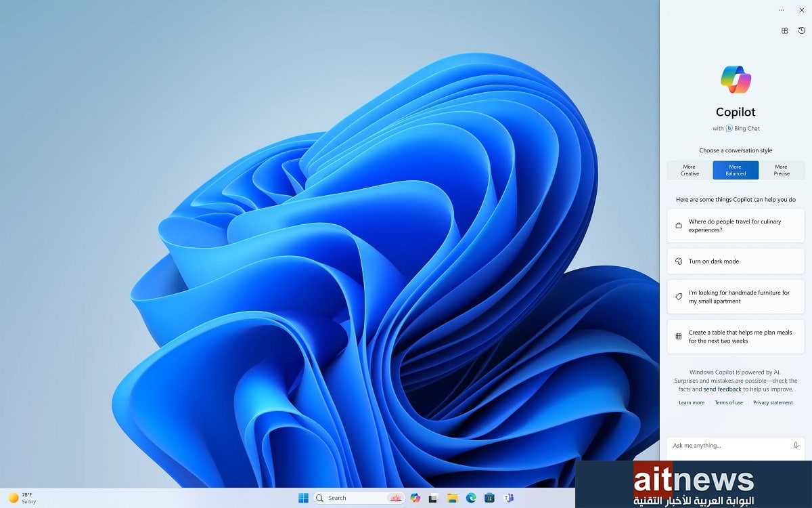This screenshot has height=508, width=812.
Task: Open Task View on the taskbar
Action: pos(433,498)
